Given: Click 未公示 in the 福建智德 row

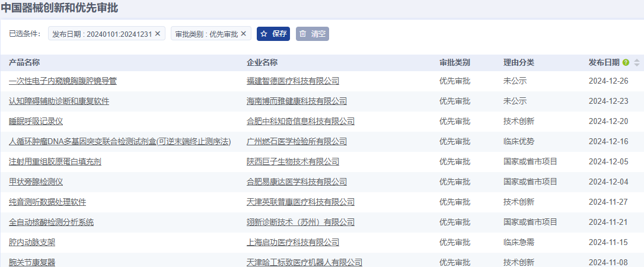Looking at the screenshot, I should pyautogui.click(x=515, y=81).
